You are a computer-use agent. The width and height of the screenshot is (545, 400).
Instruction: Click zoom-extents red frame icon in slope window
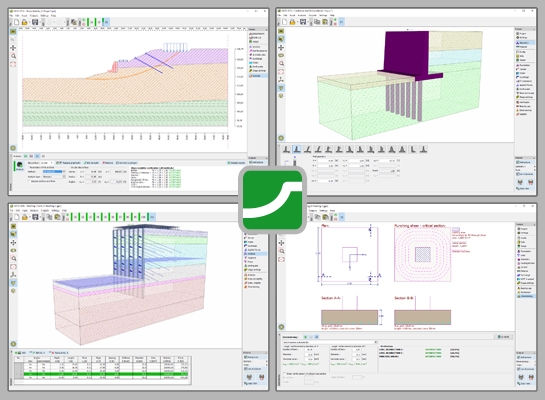[x=13, y=64]
